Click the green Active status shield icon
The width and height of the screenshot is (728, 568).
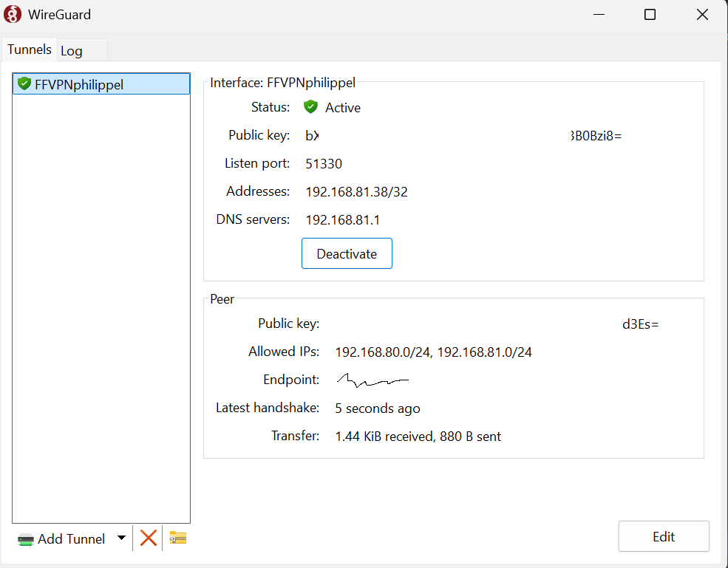click(x=310, y=107)
